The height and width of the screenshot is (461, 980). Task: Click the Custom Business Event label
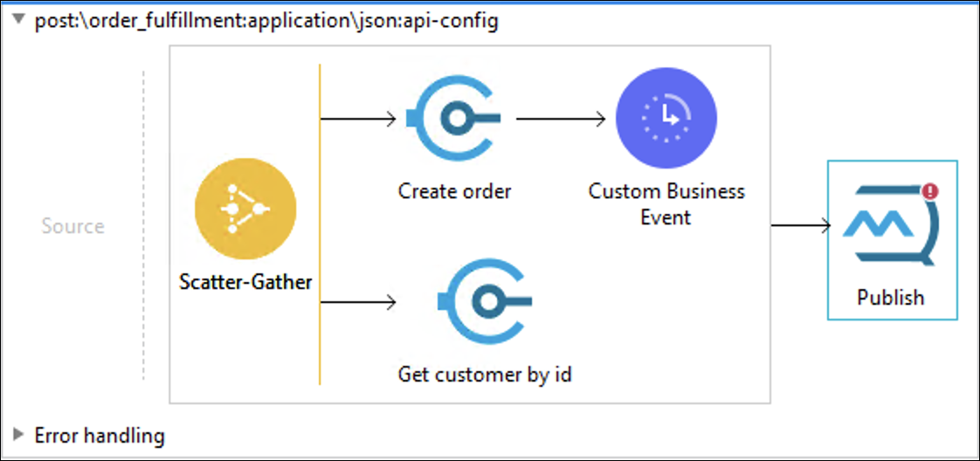[666, 203]
